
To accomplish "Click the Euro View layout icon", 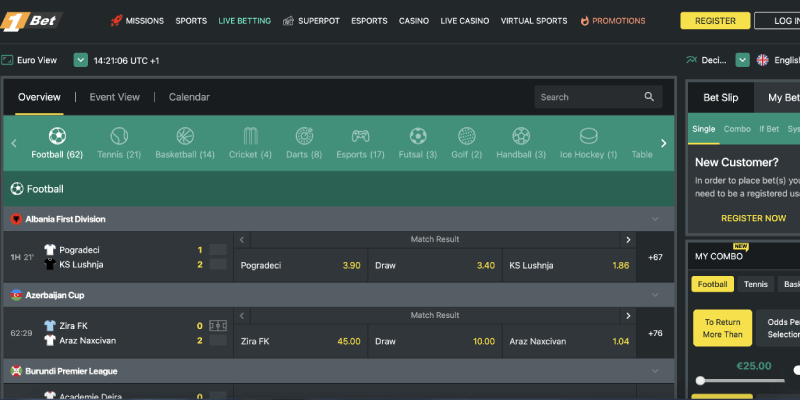I will pos(7,60).
